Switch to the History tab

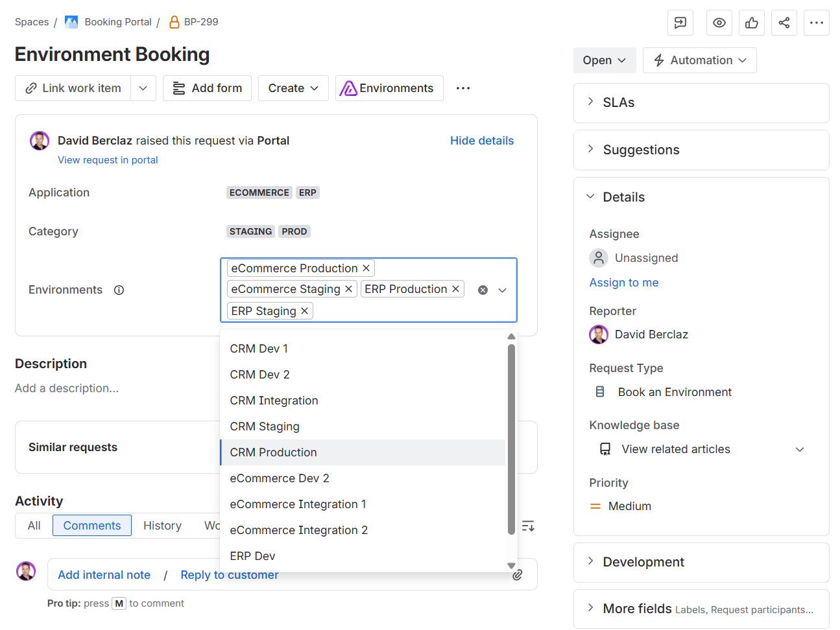(x=162, y=526)
